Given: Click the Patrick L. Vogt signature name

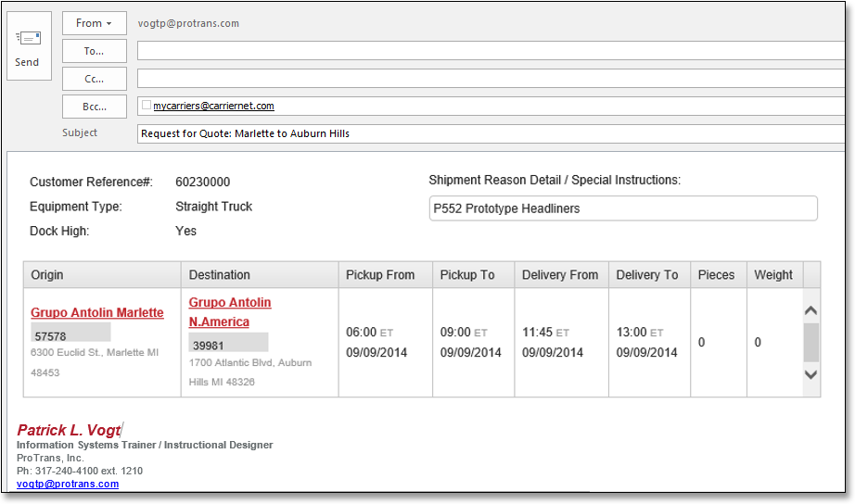Looking at the screenshot, I should point(69,431).
